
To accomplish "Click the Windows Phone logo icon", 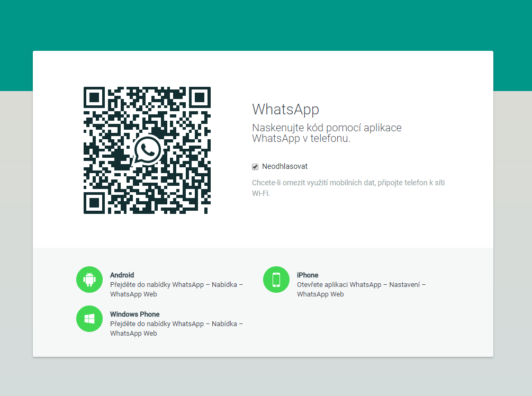I will click(x=89, y=319).
